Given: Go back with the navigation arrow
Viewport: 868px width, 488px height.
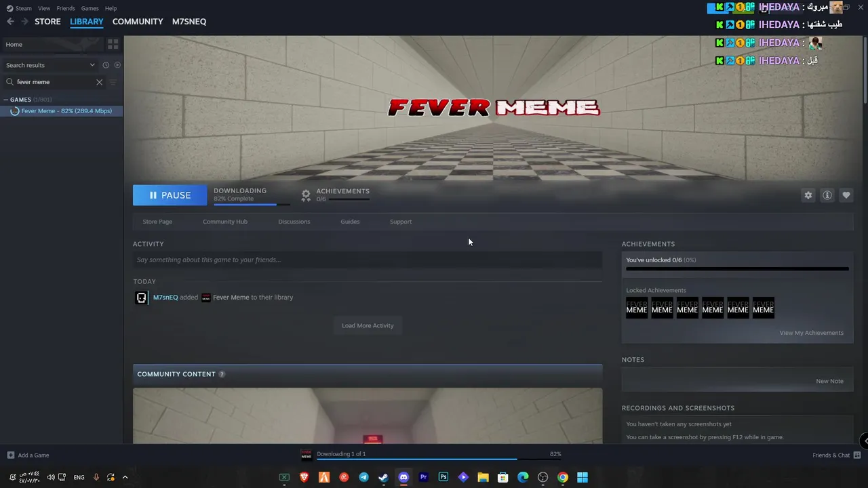Looking at the screenshot, I should (10, 22).
